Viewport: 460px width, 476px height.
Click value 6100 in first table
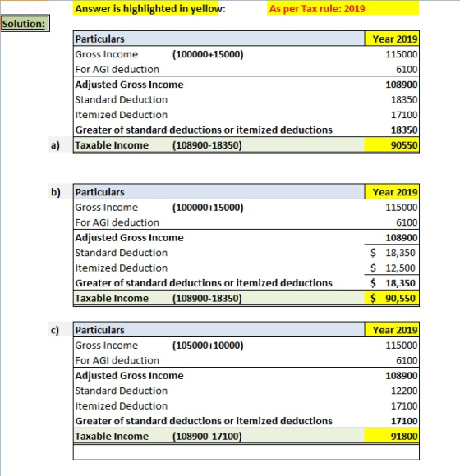(407, 69)
